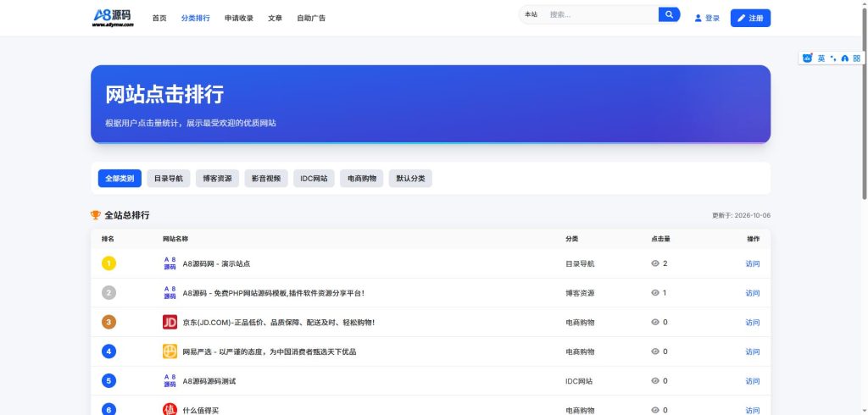Click the blue rank 5 badge
The height and width of the screenshot is (415, 868).
tap(109, 380)
